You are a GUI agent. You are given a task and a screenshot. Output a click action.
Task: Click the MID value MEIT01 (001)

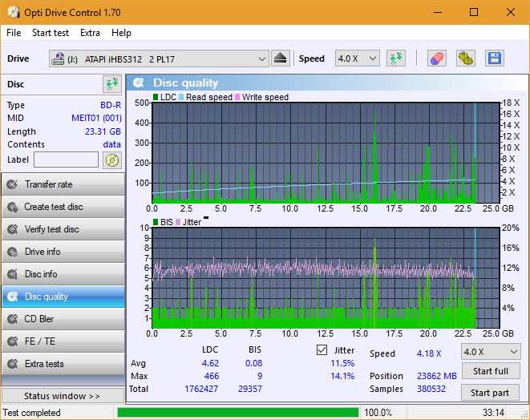pos(96,119)
